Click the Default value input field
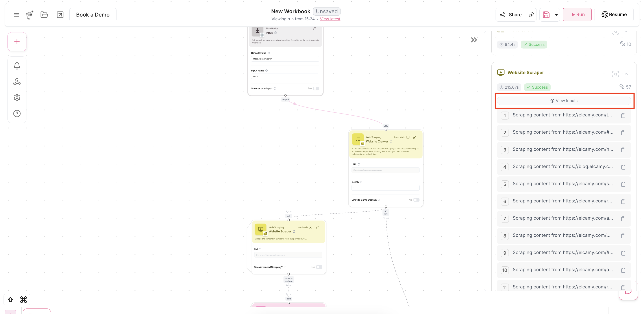The width and height of the screenshot is (644, 314). click(285, 59)
